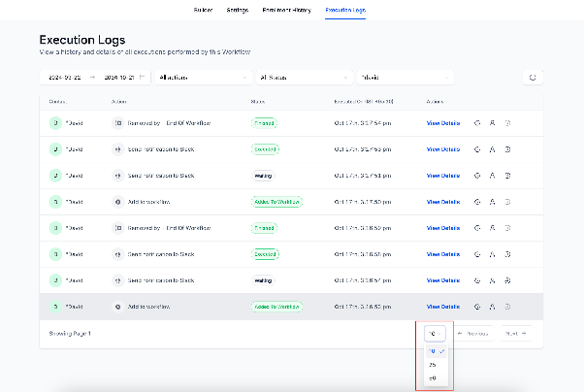Click circular history icon in first Finished row
The width and height of the screenshot is (584, 392).
pyautogui.click(x=477, y=123)
